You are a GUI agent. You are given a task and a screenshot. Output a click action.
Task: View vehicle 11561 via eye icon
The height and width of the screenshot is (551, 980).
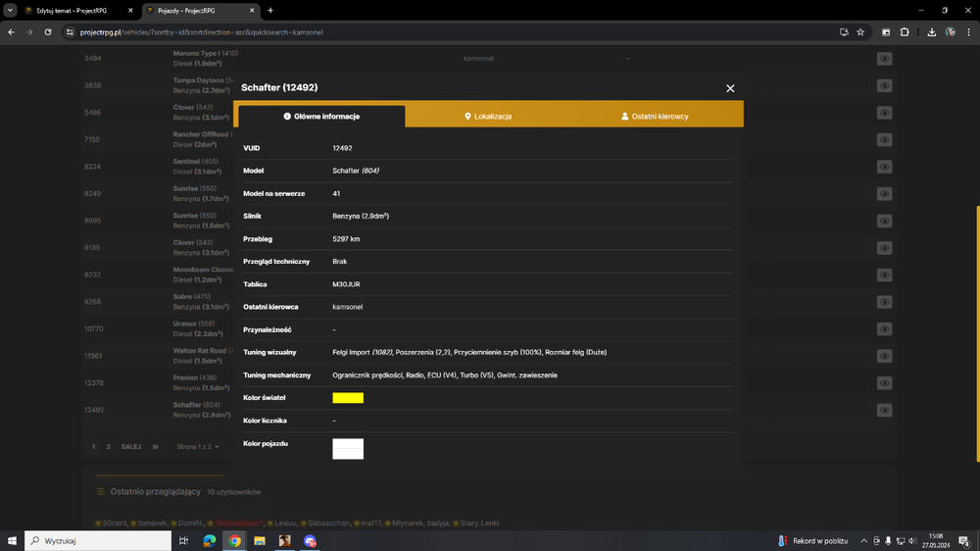884,356
